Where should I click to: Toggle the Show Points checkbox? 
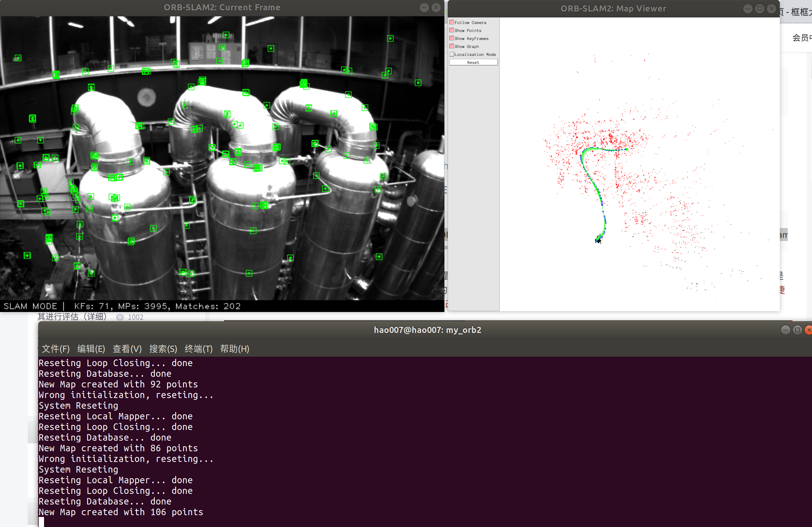point(452,30)
